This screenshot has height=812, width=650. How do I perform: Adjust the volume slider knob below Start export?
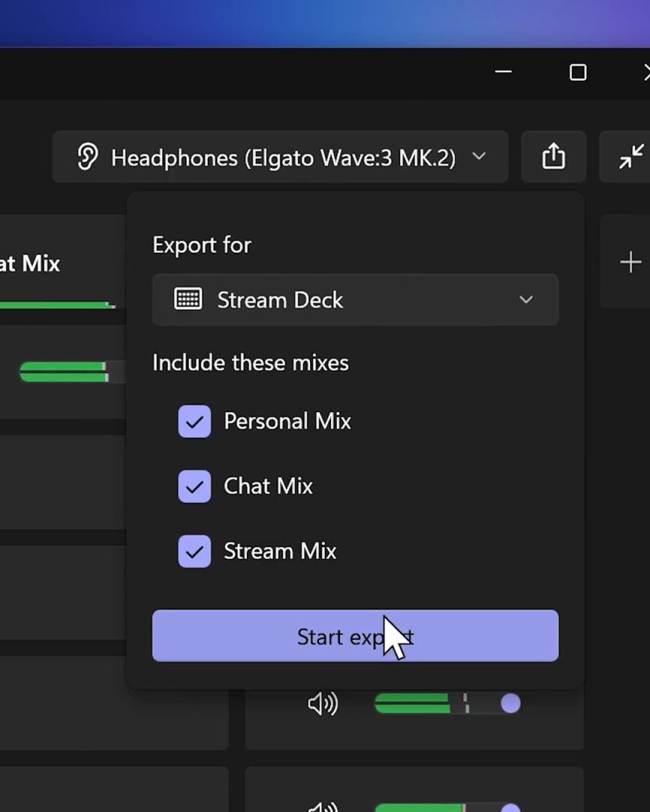tap(511, 704)
